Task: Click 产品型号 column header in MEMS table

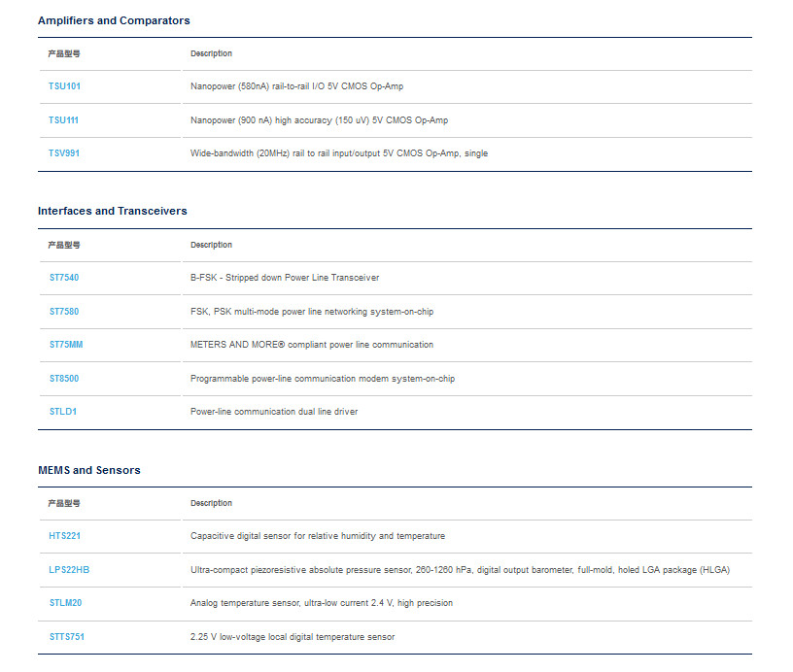Action: [x=64, y=503]
